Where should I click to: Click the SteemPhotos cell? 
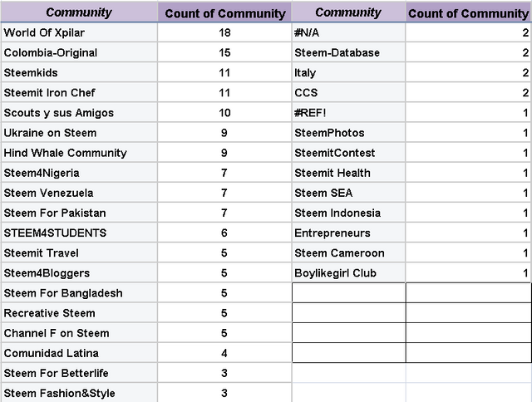point(348,133)
